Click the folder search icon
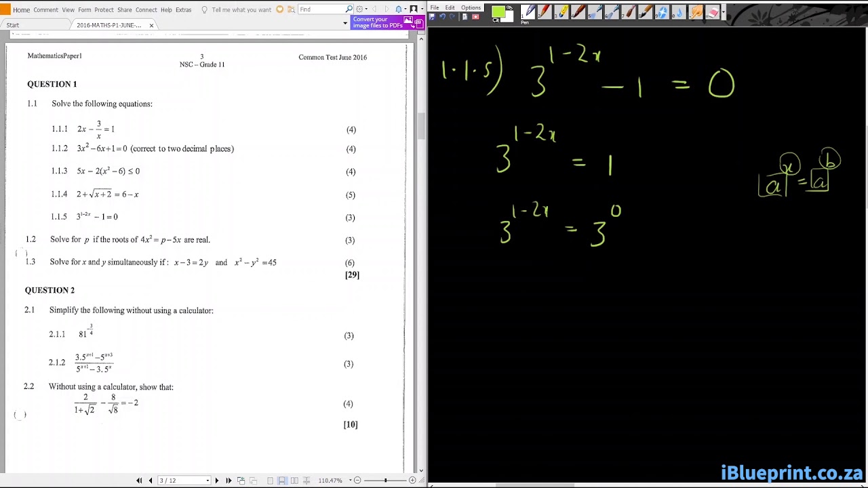Image resolution: width=868 pixels, height=488 pixels. (x=291, y=9)
